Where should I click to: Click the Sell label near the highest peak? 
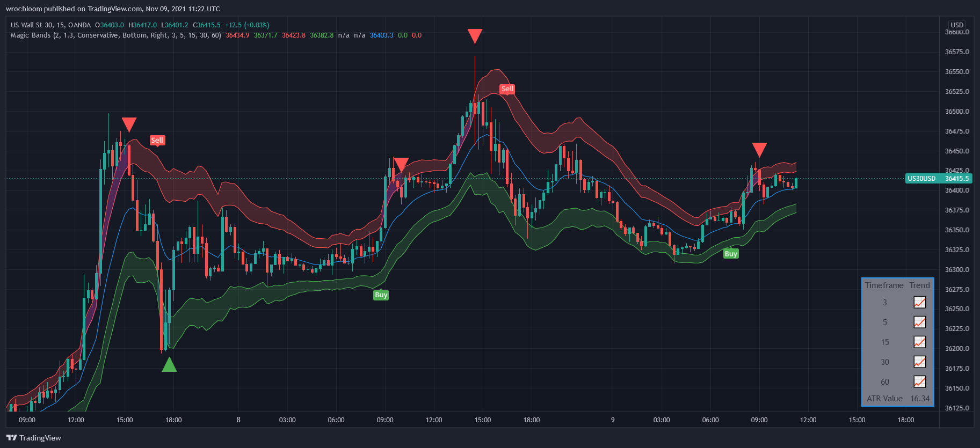point(507,89)
